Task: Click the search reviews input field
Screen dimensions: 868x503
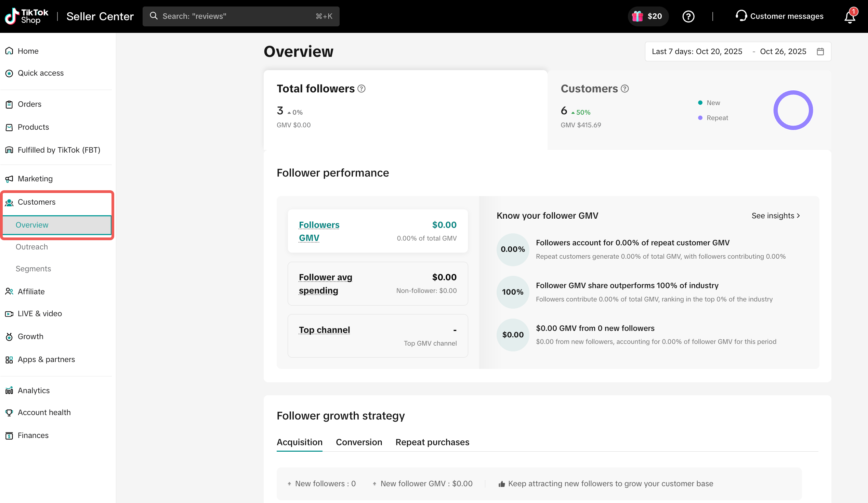Action: [x=241, y=16]
